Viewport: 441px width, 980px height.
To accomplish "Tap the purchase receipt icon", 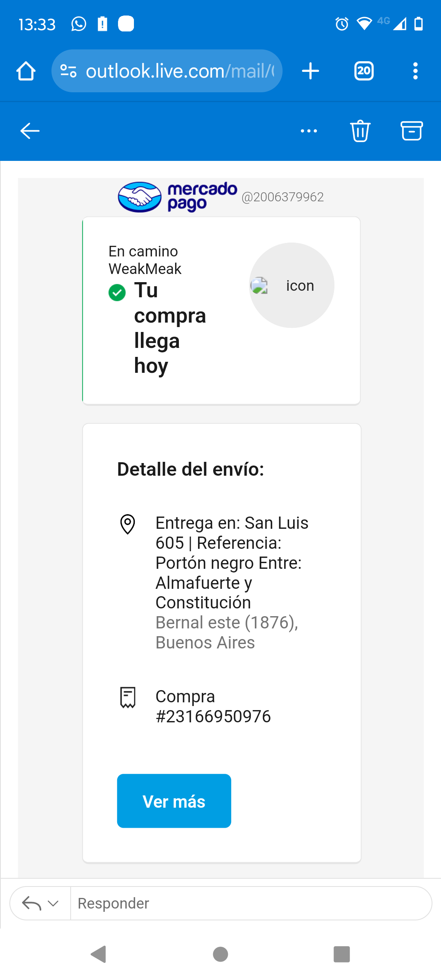I will [x=127, y=697].
